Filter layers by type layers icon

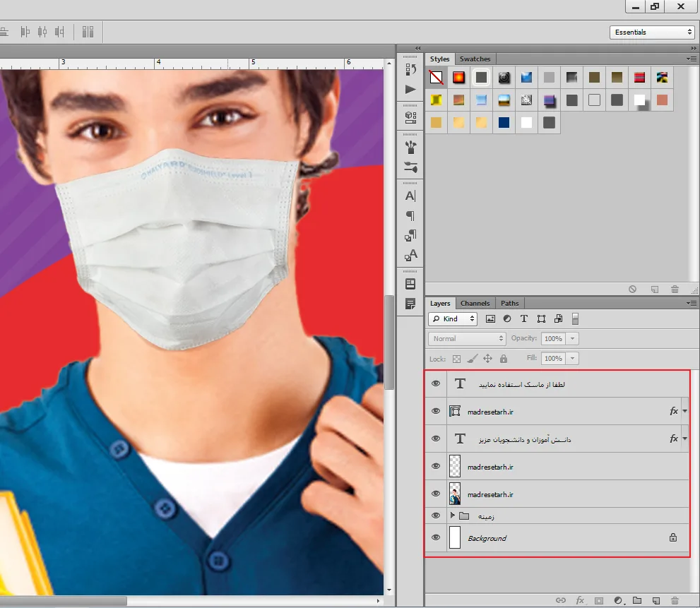pyautogui.click(x=524, y=318)
